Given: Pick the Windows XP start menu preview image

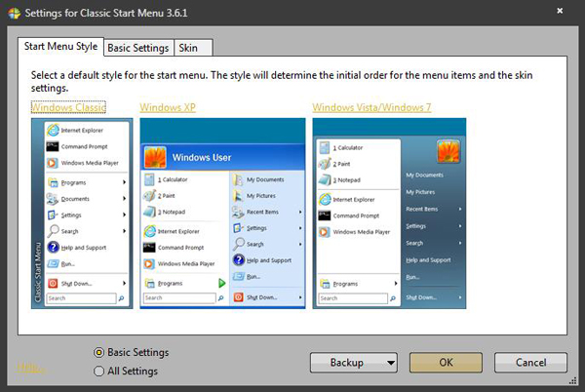Looking at the screenshot, I should point(222,214).
